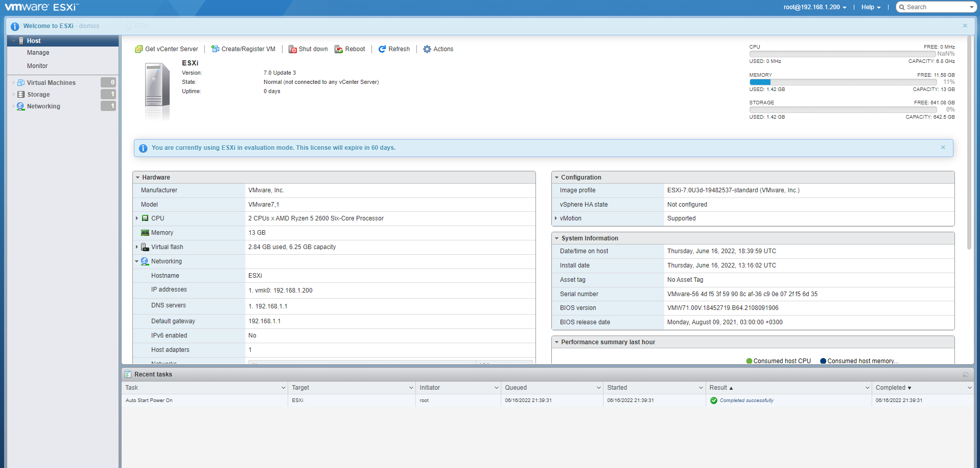The width and height of the screenshot is (980, 468).
Task: Select the Auto Start Power On task
Action: (547, 400)
